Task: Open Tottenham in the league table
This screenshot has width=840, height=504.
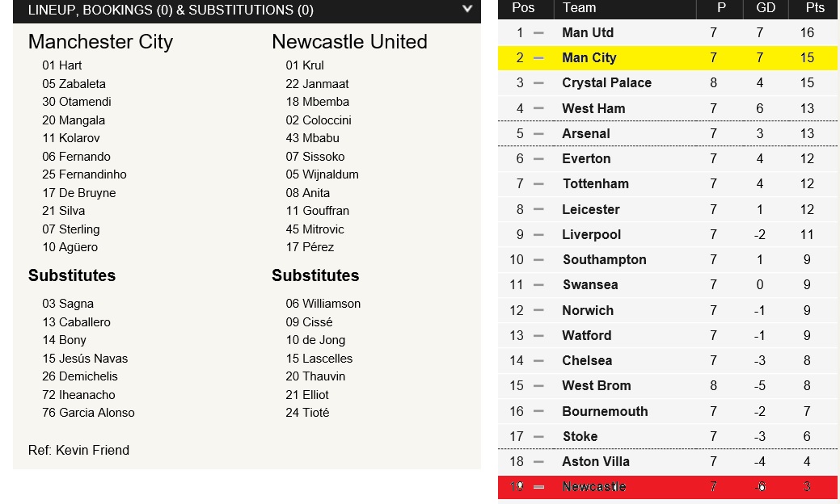Action: 595,184
